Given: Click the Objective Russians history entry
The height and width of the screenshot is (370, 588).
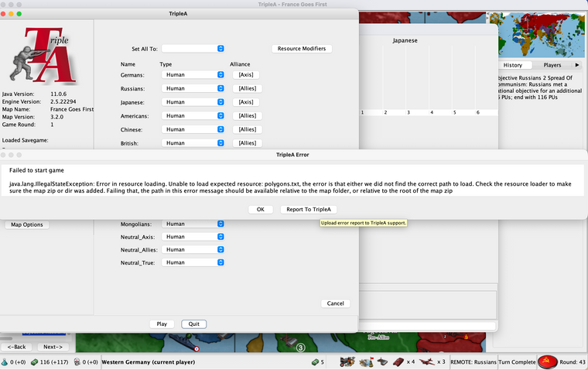Looking at the screenshot, I should 539,87.
